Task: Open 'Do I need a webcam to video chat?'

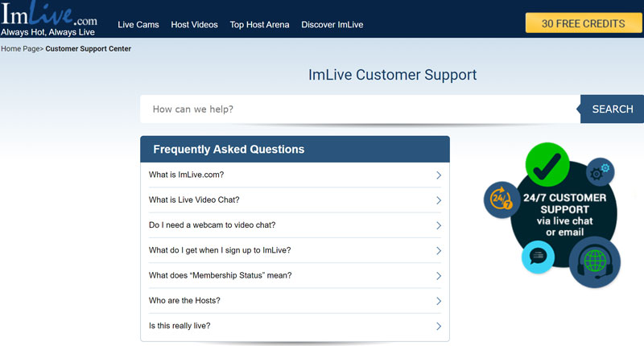Action: point(212,225)
